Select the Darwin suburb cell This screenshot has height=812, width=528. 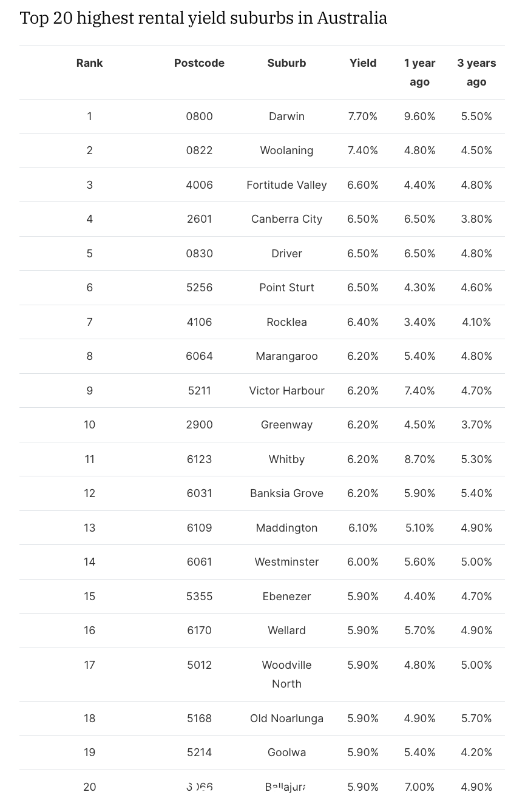coord(286,117)
